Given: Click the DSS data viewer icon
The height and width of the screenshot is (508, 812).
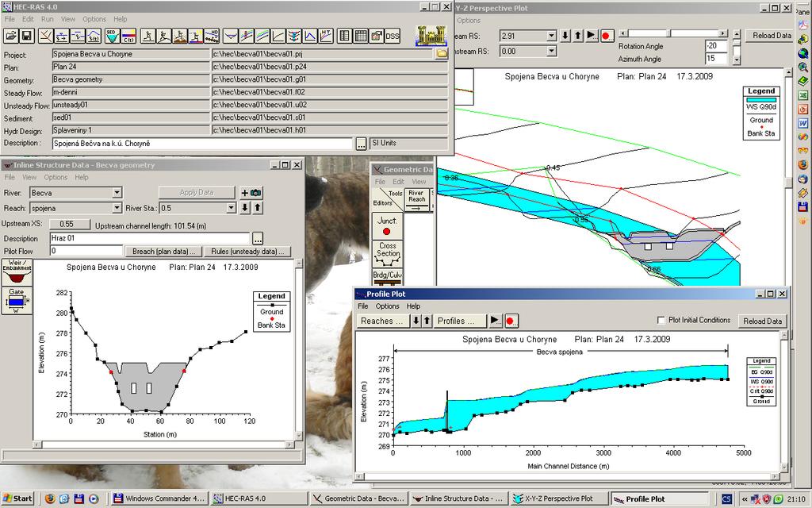Looking at the screenshot, I should pyautogui.click(x=393, y=36).
